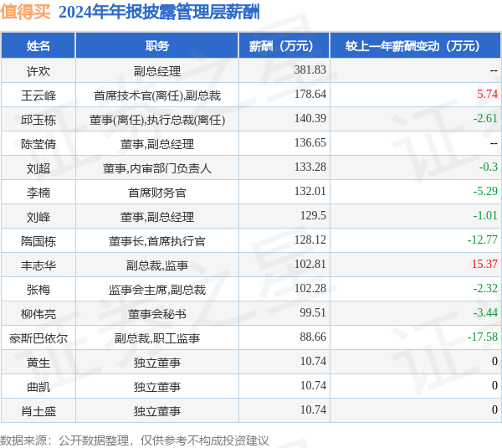Screen dimensions: 502x448
Task: Click the red change value 5.74
Action: click(x=487, y=94)
